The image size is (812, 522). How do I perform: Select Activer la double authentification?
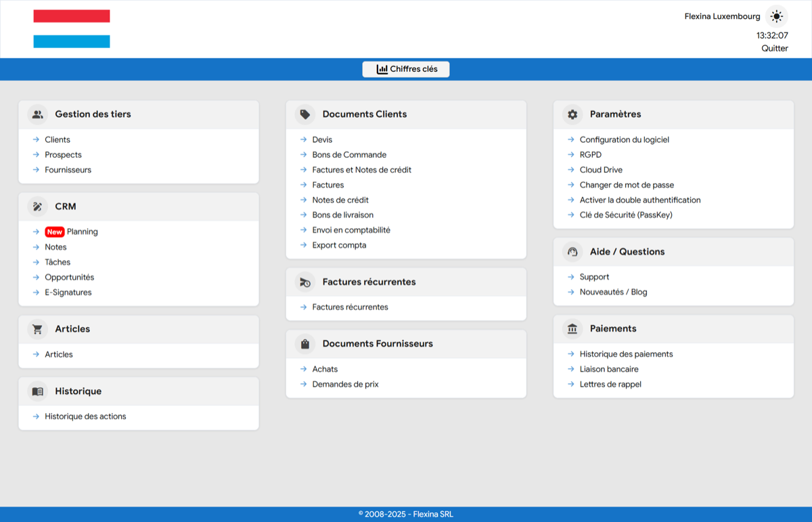click(639, 200)
